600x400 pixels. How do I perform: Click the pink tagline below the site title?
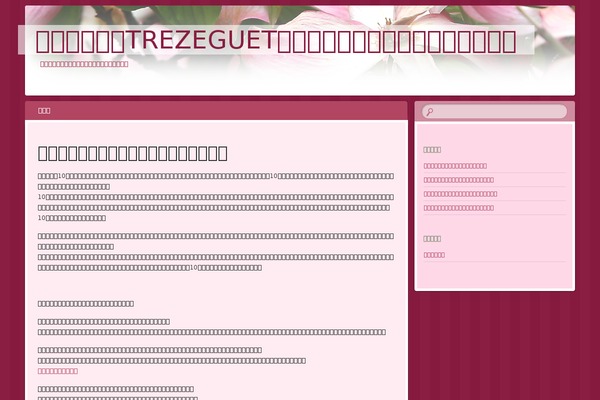(x=84, y=64)
